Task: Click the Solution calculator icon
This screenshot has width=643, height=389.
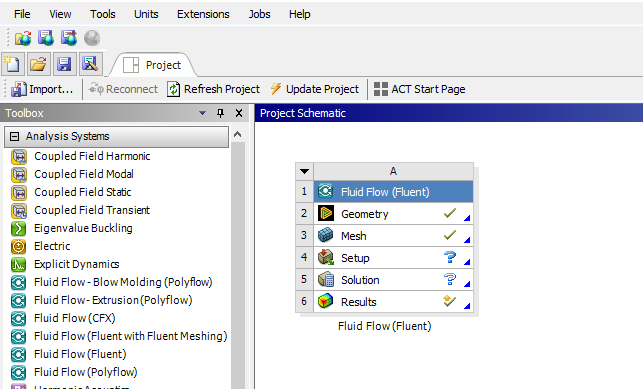Action: [326, 280]
